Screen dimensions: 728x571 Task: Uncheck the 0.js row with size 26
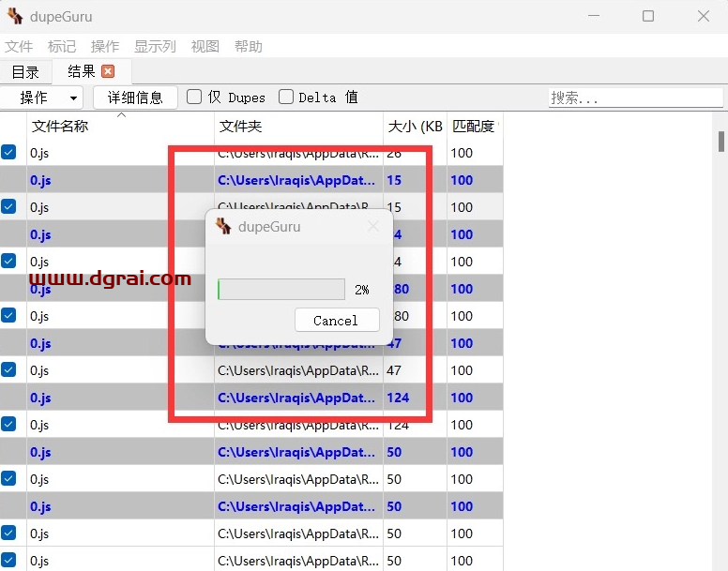pyautogui.click(x=8, y=152)
